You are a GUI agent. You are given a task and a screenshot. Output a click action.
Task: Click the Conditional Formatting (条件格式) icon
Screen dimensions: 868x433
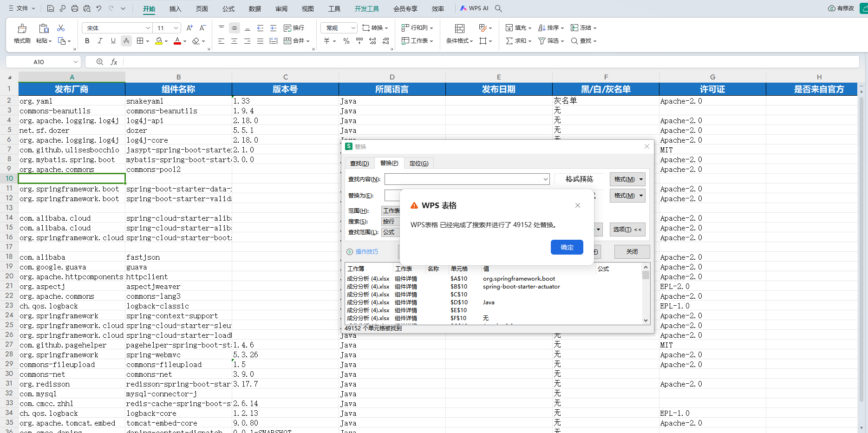[x=460, y=28]
